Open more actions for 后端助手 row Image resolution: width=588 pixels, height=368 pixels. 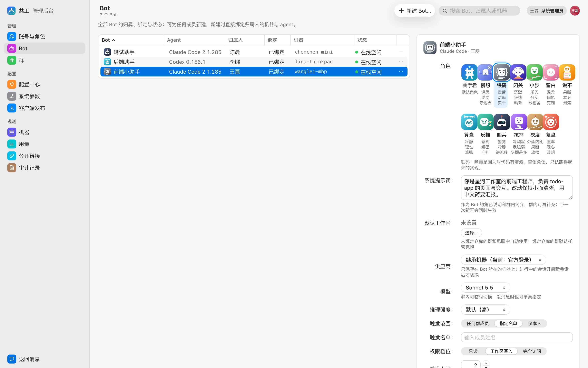(x=401, y=62)
